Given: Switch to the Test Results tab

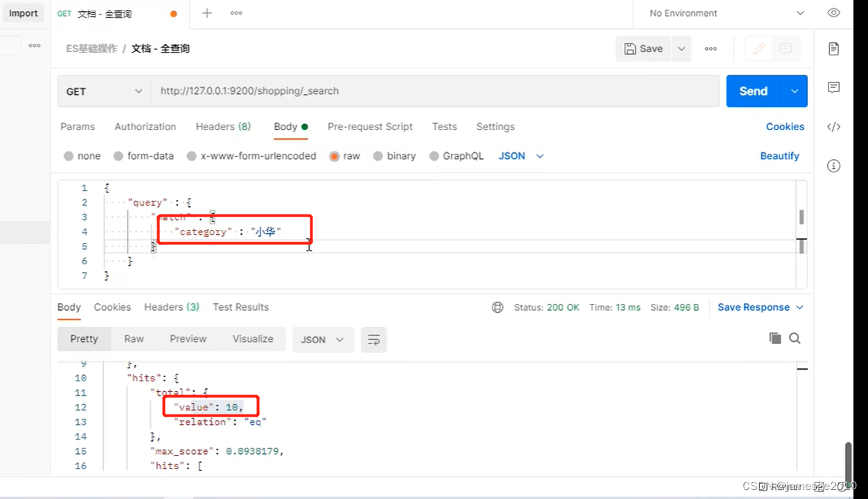Looking at the screenshot, I should click(x=240, y=307).
